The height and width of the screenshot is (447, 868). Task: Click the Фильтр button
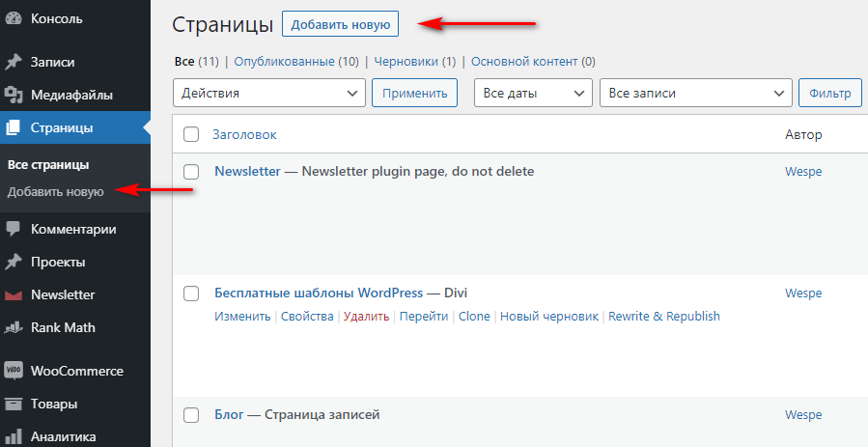tap(830, 93)
